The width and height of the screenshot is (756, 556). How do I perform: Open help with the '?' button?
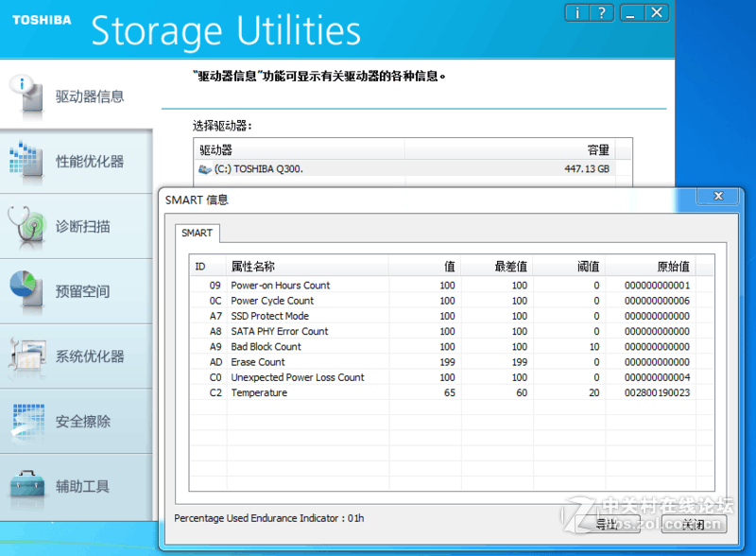tap(600, 12)
